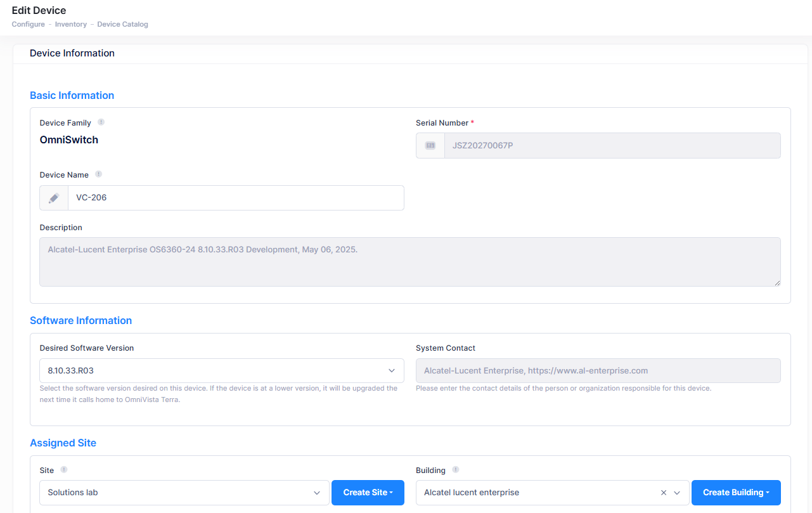Click the Create Building button

pyautogui.click(x=735, y=493)
